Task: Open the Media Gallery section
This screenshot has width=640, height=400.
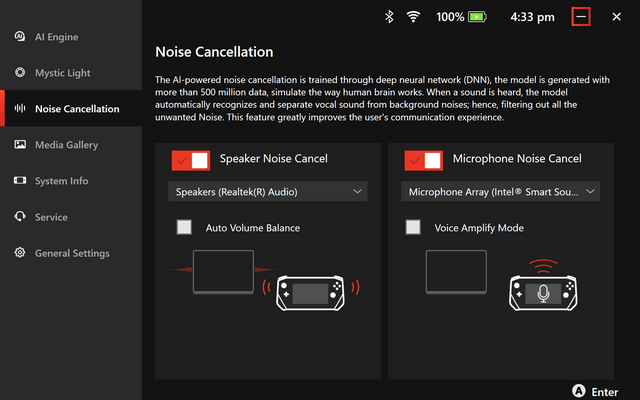Action: coord(71,144)
